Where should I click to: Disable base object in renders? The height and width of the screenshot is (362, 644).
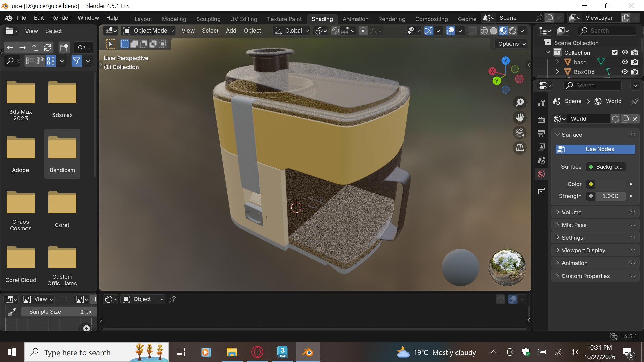(634, 62)
